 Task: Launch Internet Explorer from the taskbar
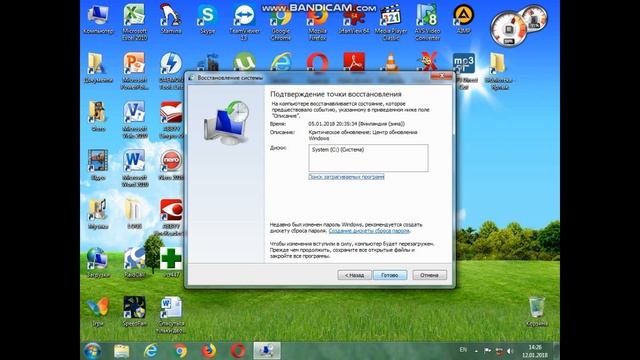[x=151, y=351]
